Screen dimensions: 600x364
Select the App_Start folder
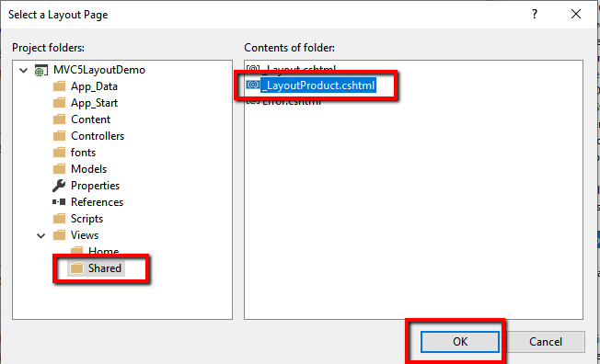pos(94,103)
